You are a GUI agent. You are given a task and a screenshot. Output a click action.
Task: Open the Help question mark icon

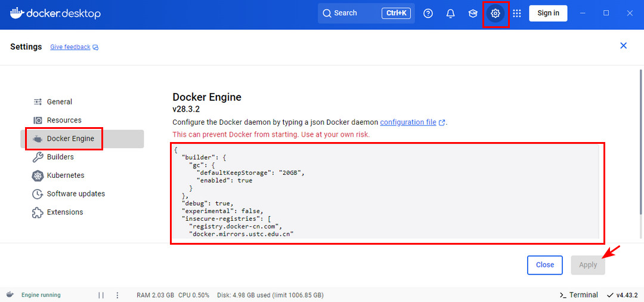[x=428, y=14]
